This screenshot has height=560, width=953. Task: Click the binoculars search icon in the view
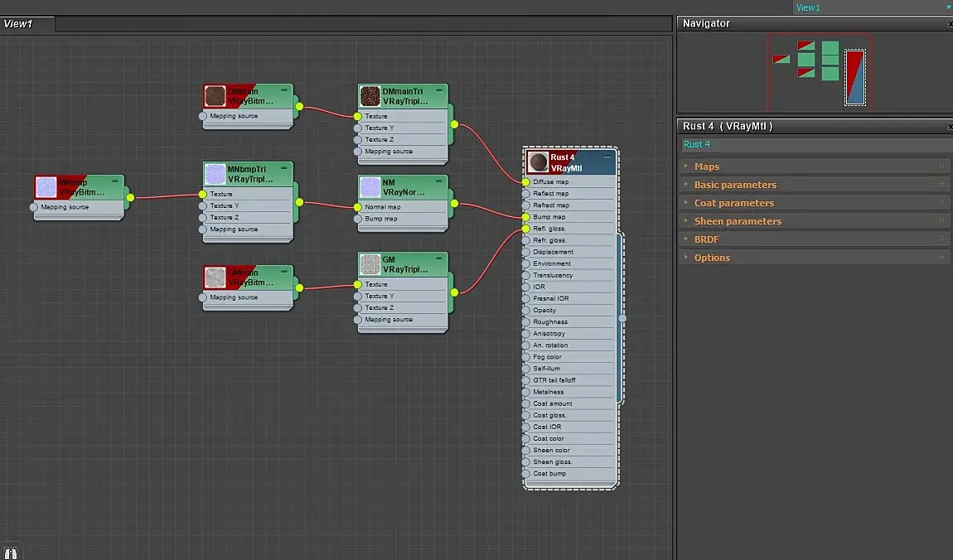(x=11, y=552)
